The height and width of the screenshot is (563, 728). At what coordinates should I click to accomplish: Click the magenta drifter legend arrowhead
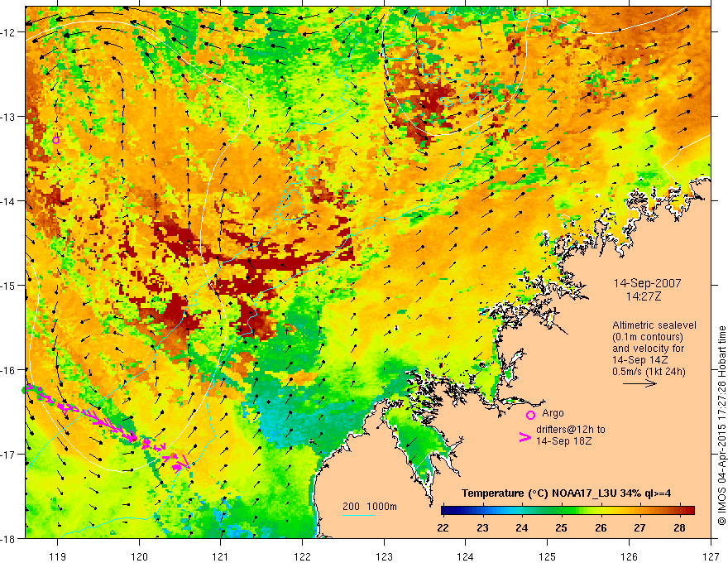525,437
